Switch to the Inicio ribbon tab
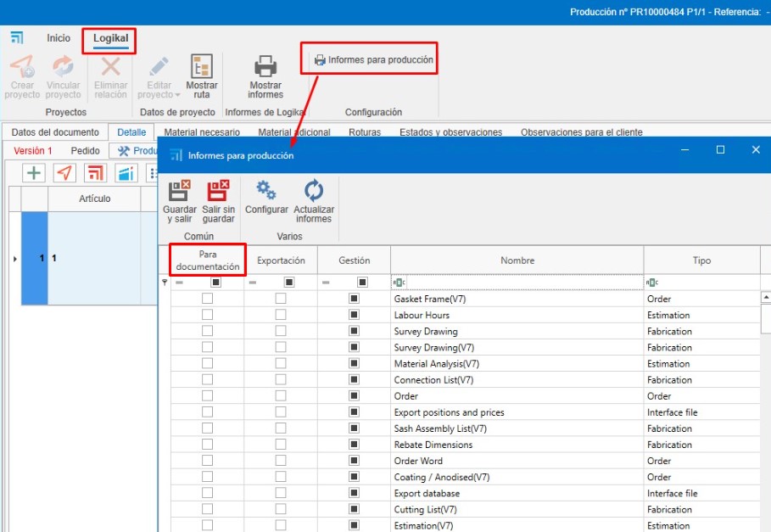The width and height of the screenshot is (771, 532). coord(59,38)
